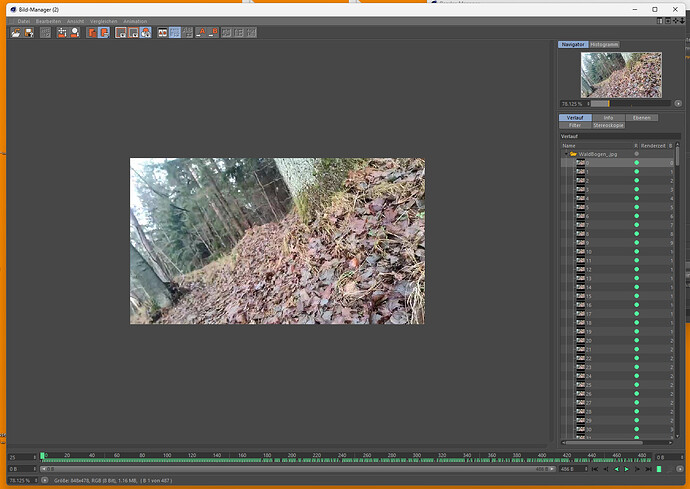Select frame 10 in the Verlauf list
This screenshot has height=489, width=690.
tap(617, 252)
